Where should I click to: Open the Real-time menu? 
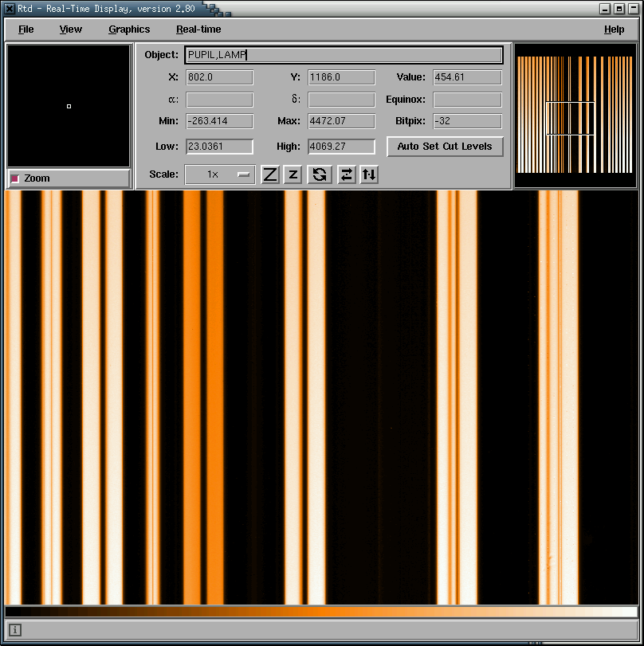[x=198, y=29]
